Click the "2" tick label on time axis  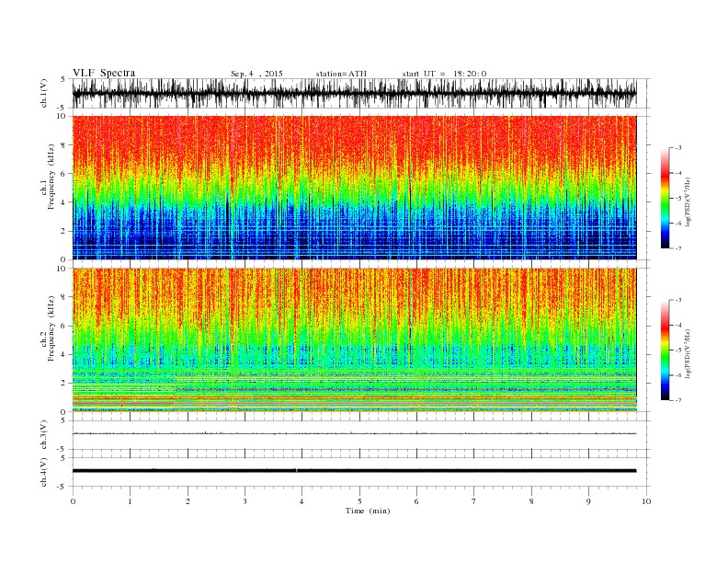pos(188,501)
